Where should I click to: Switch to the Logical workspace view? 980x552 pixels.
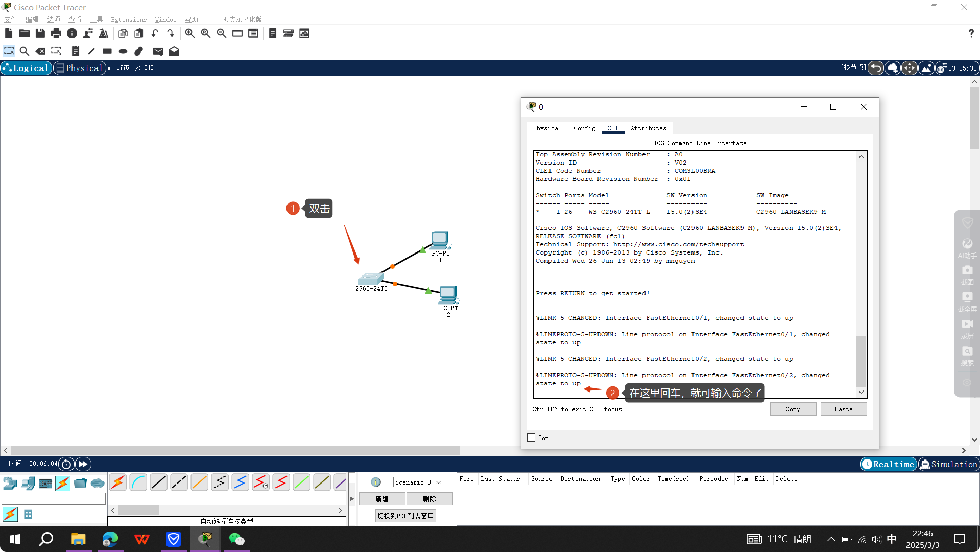26,68
